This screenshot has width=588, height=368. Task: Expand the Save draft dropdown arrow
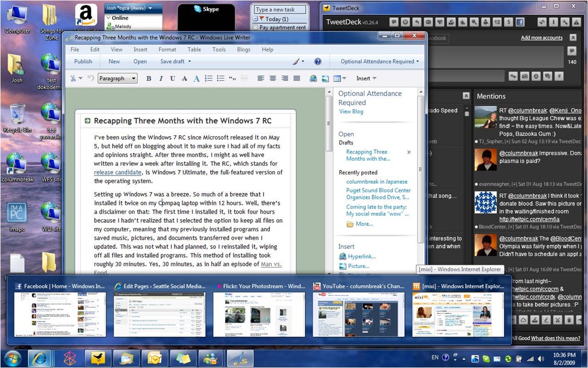click(x=189, y=61)
